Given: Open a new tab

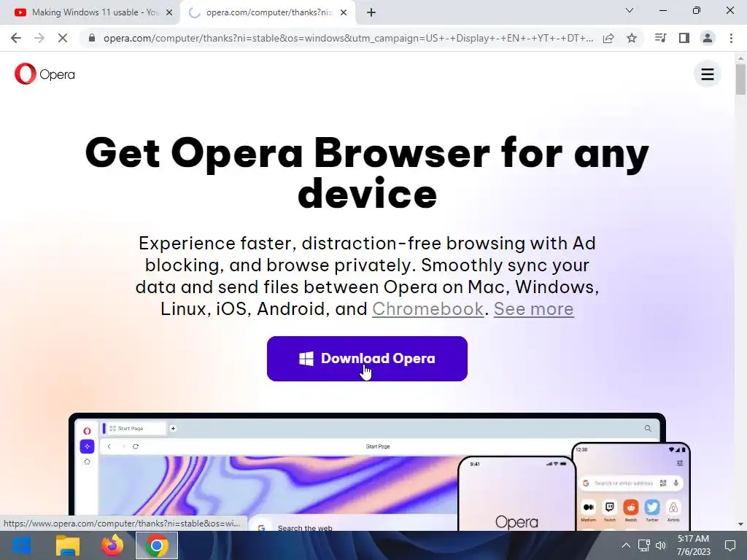Looking at the screenshot, I should click(371, 12).
